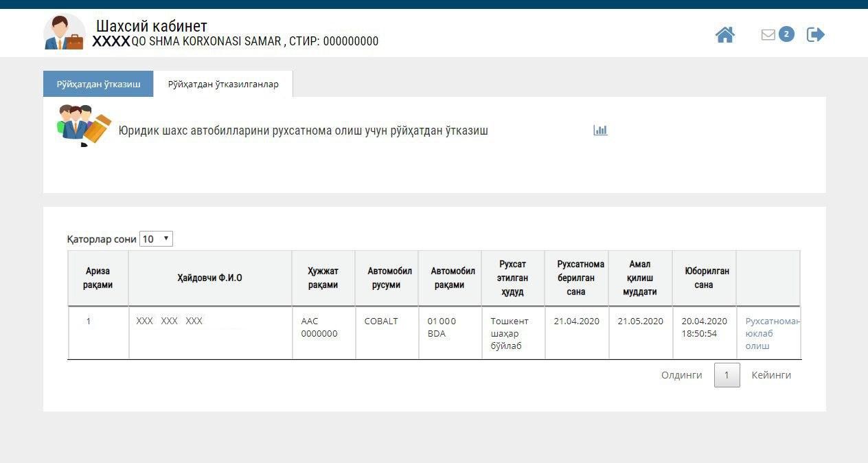The width and height of the screenshot is (868, 463).
Task: Select plate number 01 000 BDA cell
Action: click(x=450, y=332)
